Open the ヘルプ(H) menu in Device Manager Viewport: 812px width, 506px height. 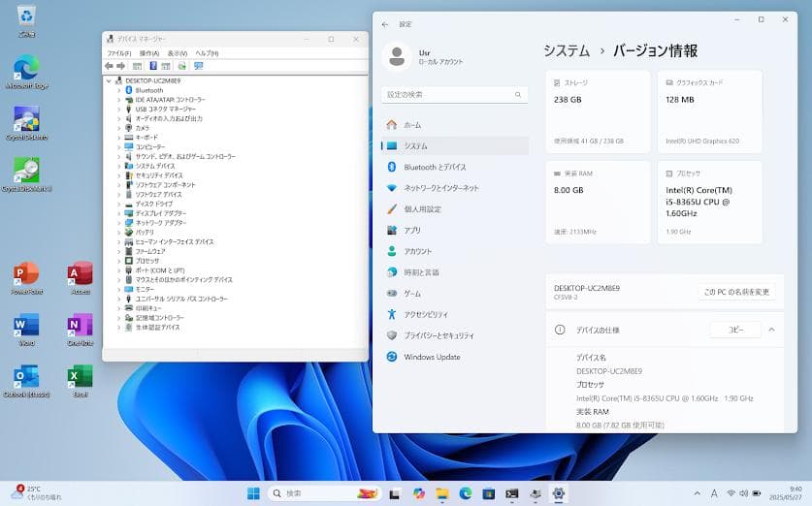pos(207,53)
